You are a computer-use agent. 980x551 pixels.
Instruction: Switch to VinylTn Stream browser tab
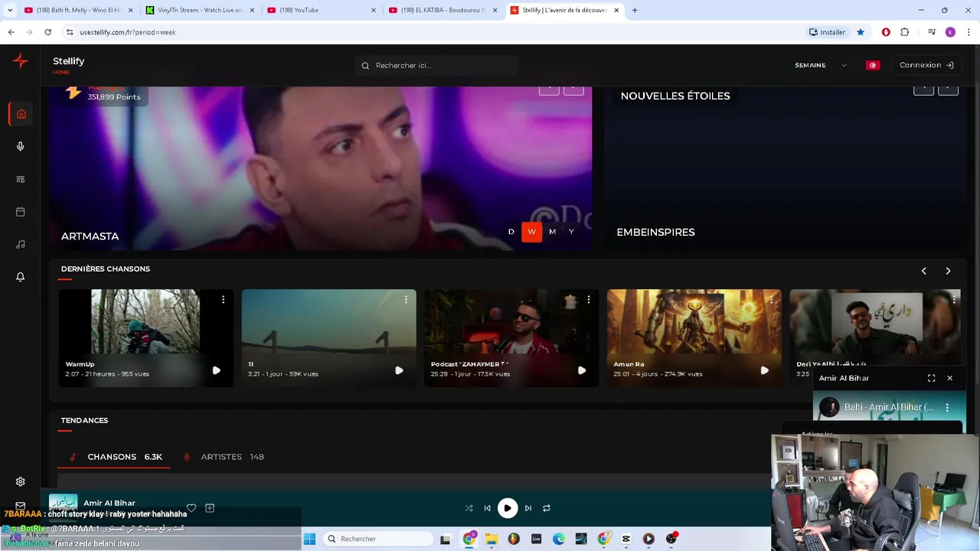pos(199,10)
